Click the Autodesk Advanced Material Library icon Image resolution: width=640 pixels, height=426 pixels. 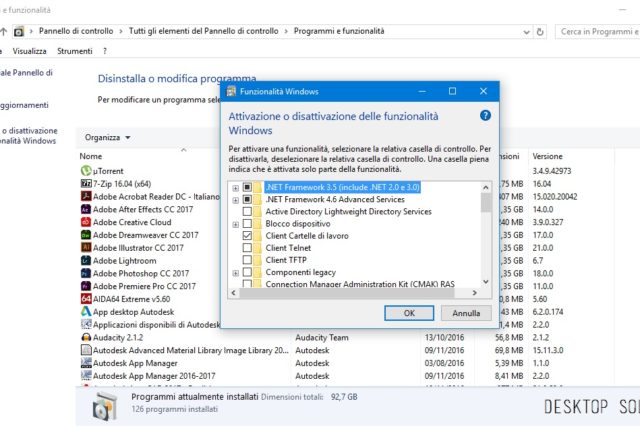86,350
